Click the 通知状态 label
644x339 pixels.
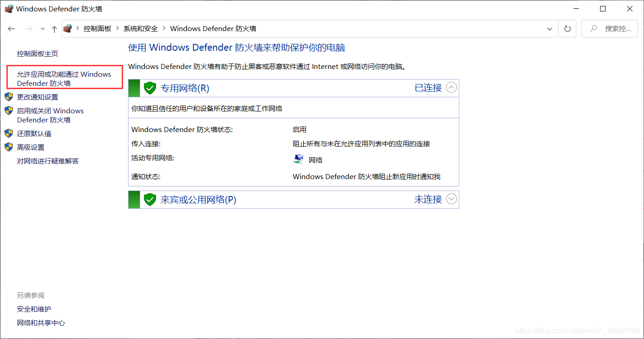pyautogui.click(x=146, y=177)
